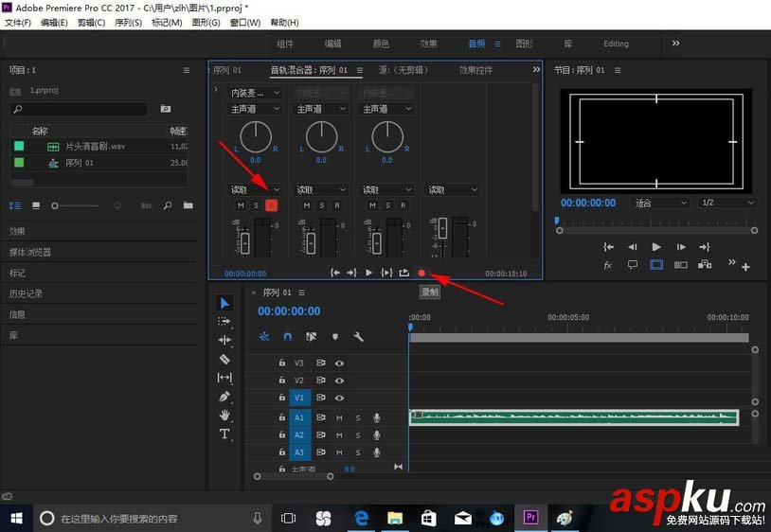Image resolution: width=771 pixels, height=532 pixels.
Task: Click project panel thumbnail zoom slider
Action: (x=75, y=205)
